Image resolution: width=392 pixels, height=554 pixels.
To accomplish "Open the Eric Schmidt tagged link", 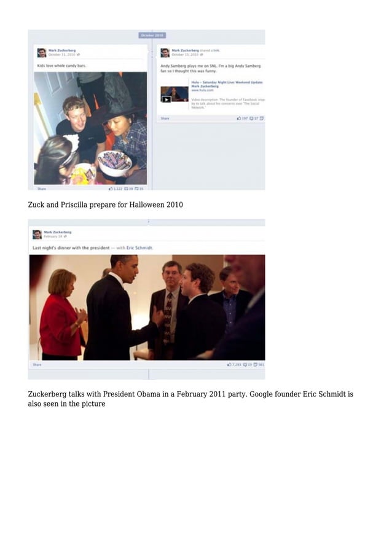I will point(139,248).
